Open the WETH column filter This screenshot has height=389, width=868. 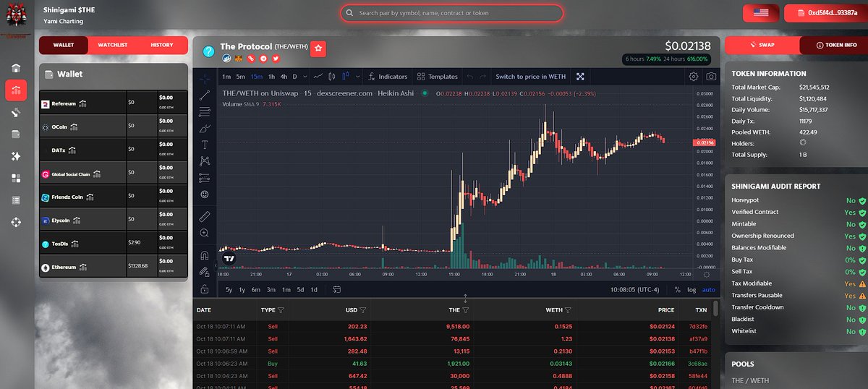pos(569,310)
